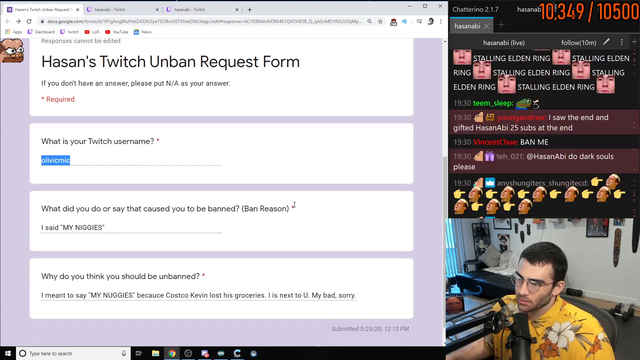The image size is (640, 360).
Task: Close the hasanabi Chatterino tab
Action: coord(487,26)
